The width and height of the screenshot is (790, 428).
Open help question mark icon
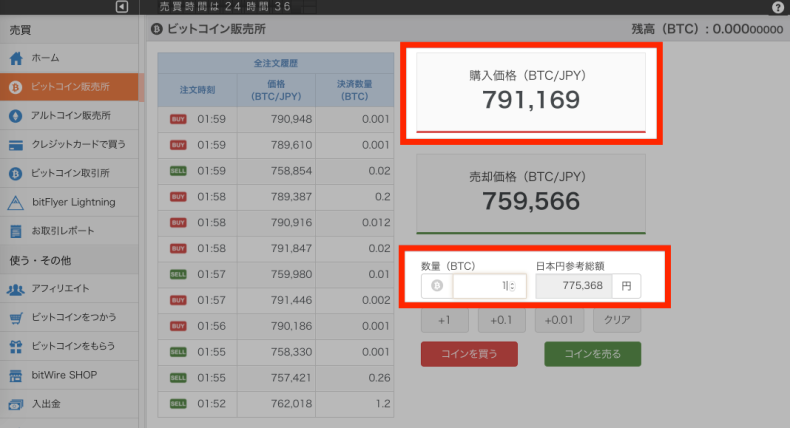777,7
